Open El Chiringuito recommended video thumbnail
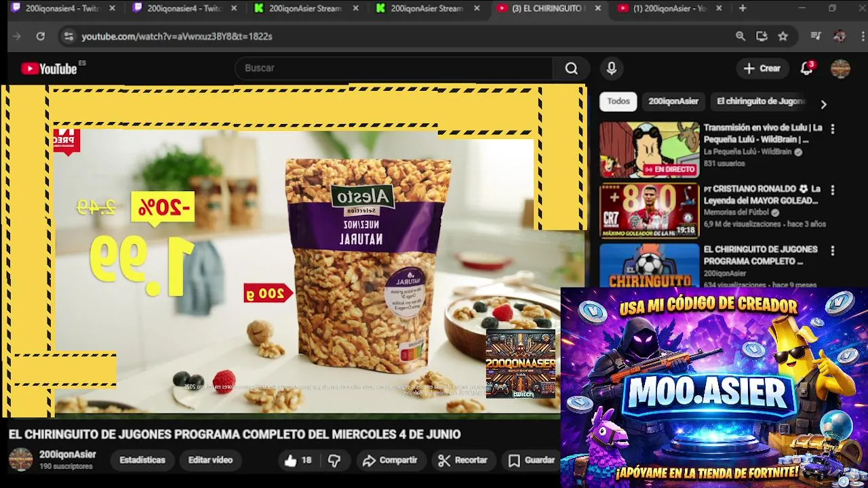The width and height of the screenshot is (868, 488). [x=649, y=265]
